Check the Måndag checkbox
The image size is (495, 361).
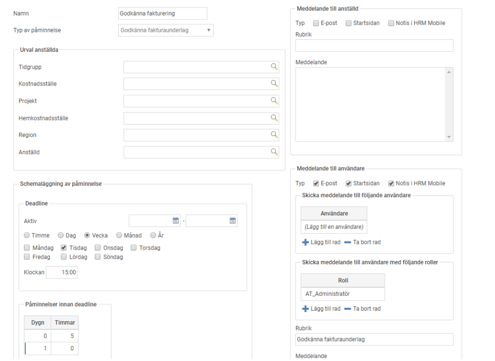[27, 247]
